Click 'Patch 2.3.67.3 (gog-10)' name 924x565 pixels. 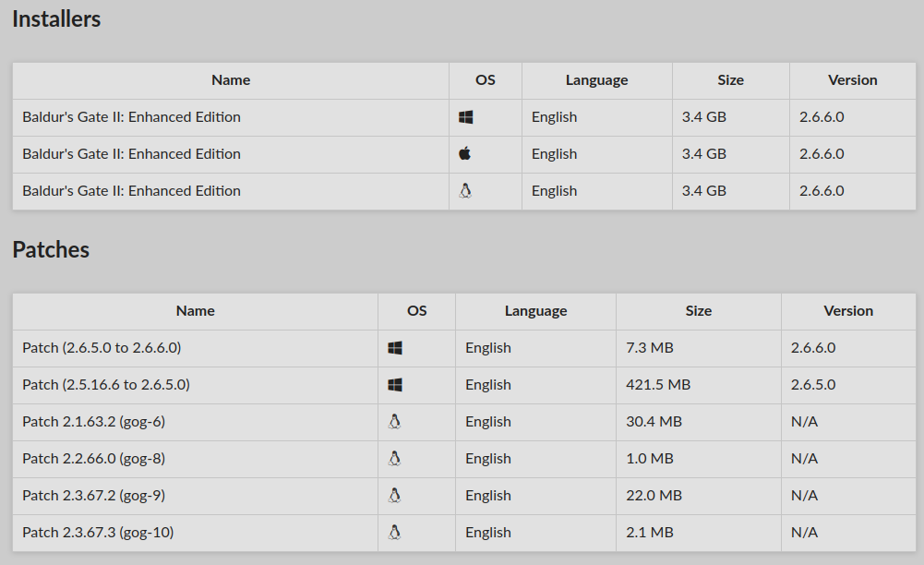coord(98,533)
